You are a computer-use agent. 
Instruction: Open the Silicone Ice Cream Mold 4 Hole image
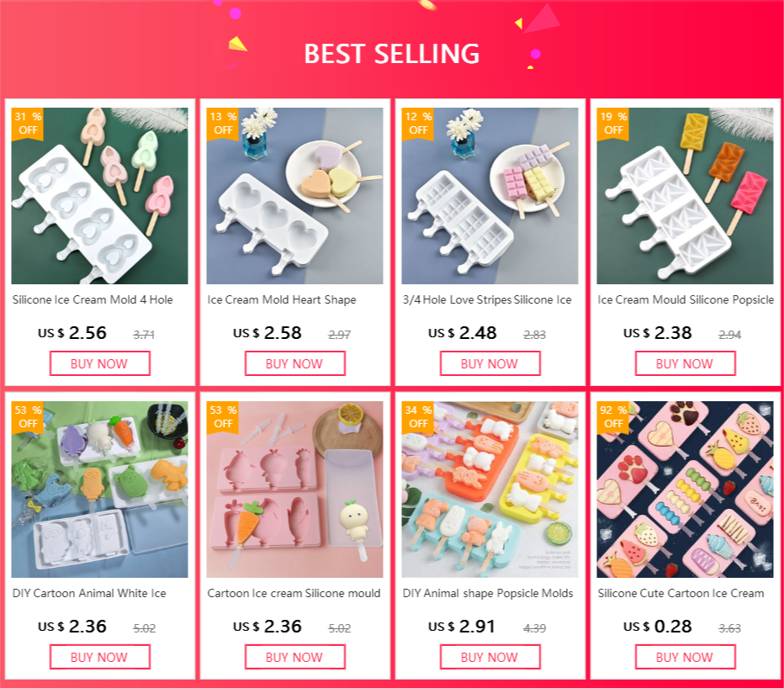pyautogui.click(x=99, y=196)
